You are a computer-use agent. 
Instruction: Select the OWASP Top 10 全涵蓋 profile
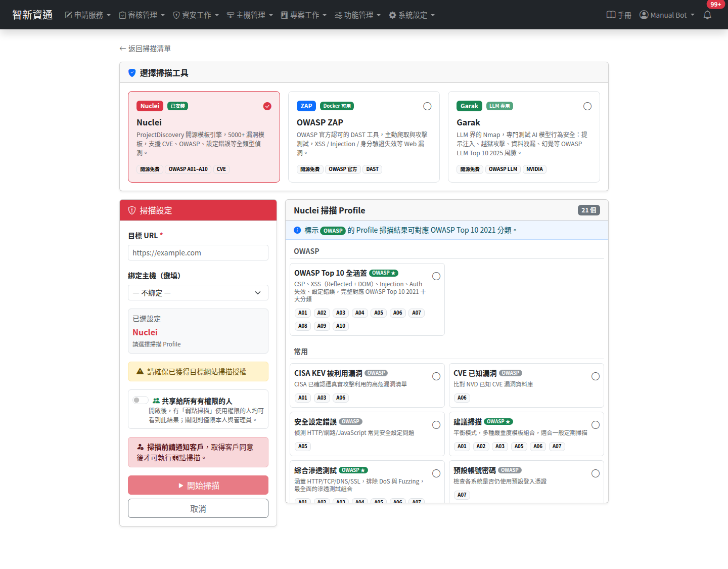point(436,276)
